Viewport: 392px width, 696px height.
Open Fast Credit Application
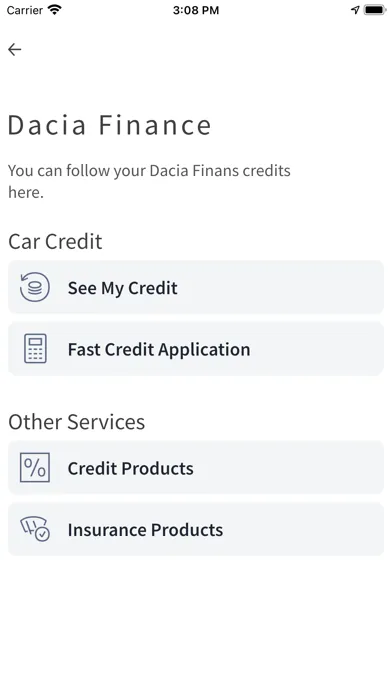tap(196, 349)
